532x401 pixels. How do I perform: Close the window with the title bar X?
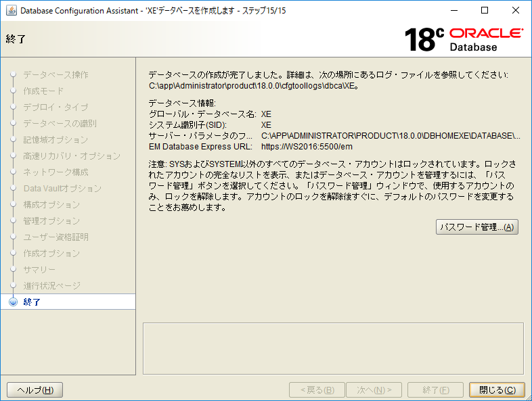[x=516, y=11]
